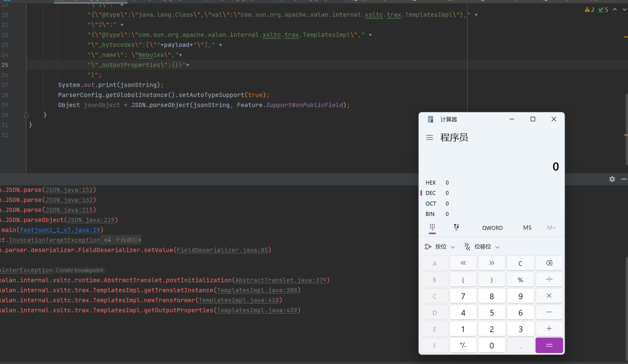
Task: Open console settings gear icon
Action: click(x=612, y=179)
